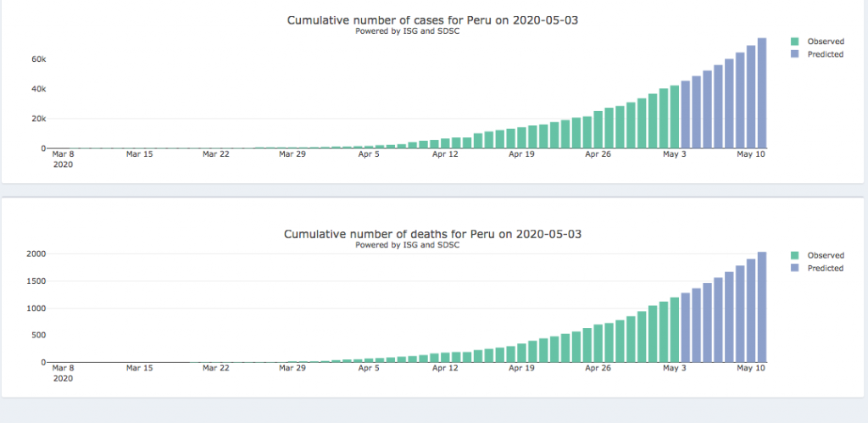
Task: Select the last green observed bar in cases chart
Action: (675, 117)
